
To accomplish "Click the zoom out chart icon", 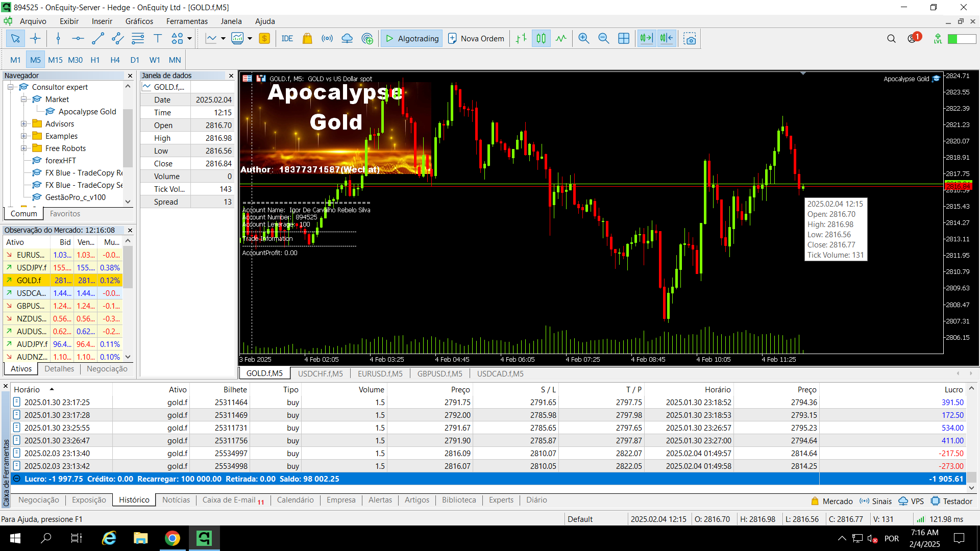I will coord(603,39).
